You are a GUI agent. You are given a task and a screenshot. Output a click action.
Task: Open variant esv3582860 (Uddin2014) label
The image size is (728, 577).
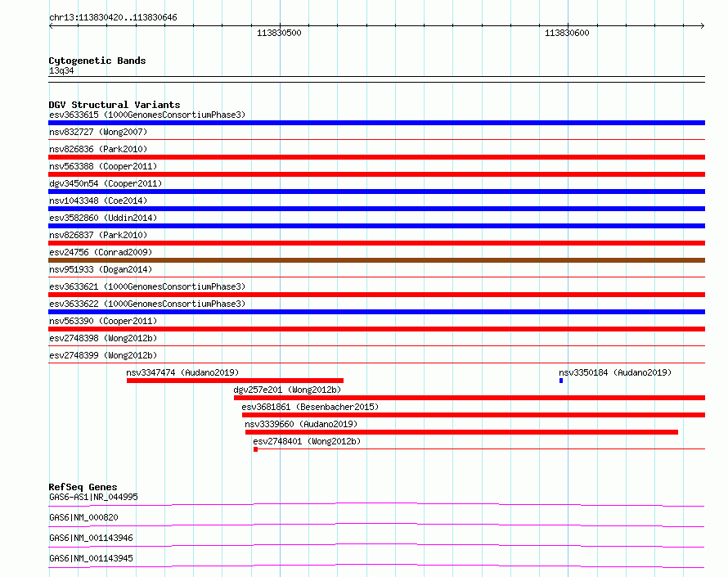[x=103, y=218]
